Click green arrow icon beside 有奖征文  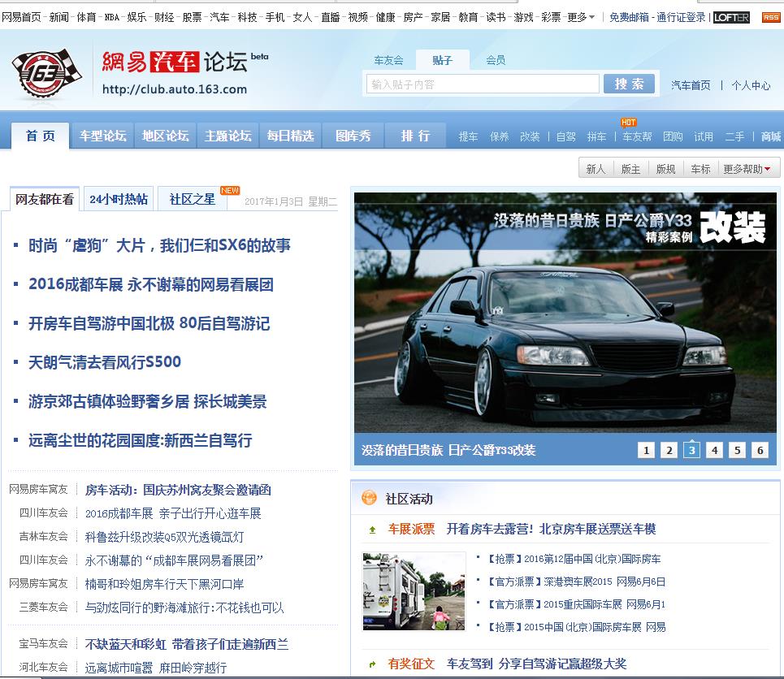(372, 664)
